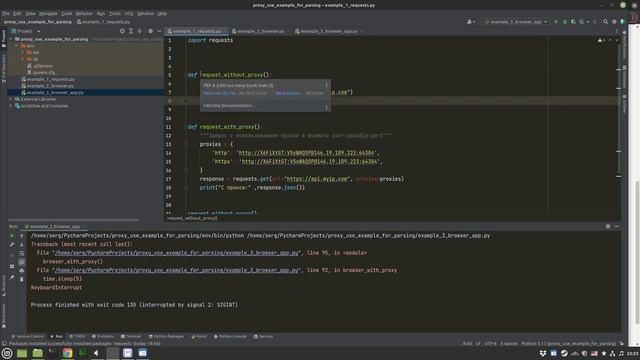640x360 pixels.
Task: Open editor tabs overflow menu
Action: (x=617, y=31)
